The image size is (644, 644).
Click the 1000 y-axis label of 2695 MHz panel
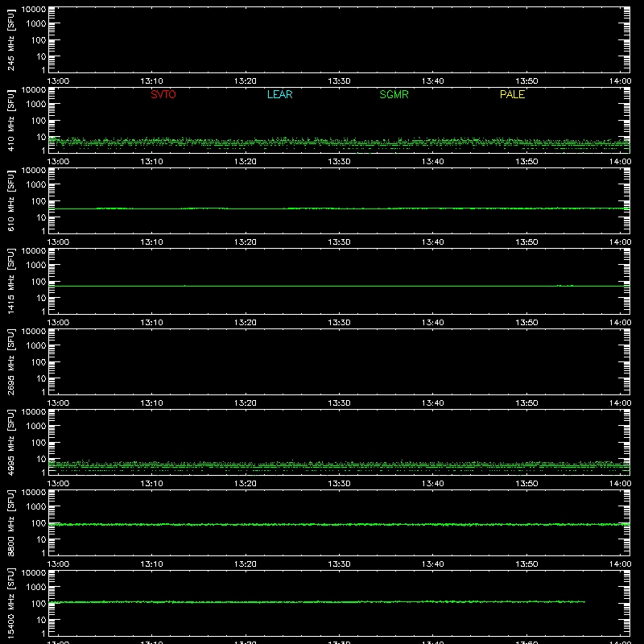point(36,346)
